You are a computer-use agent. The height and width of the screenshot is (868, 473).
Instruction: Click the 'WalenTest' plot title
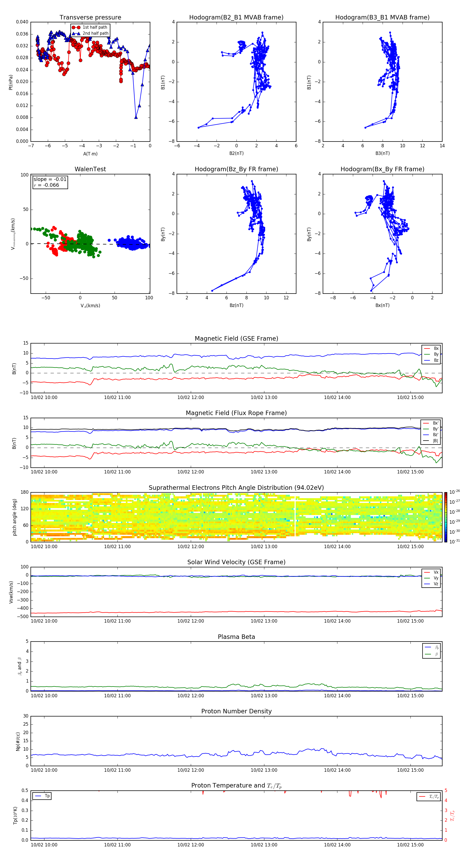coord(90,169)
